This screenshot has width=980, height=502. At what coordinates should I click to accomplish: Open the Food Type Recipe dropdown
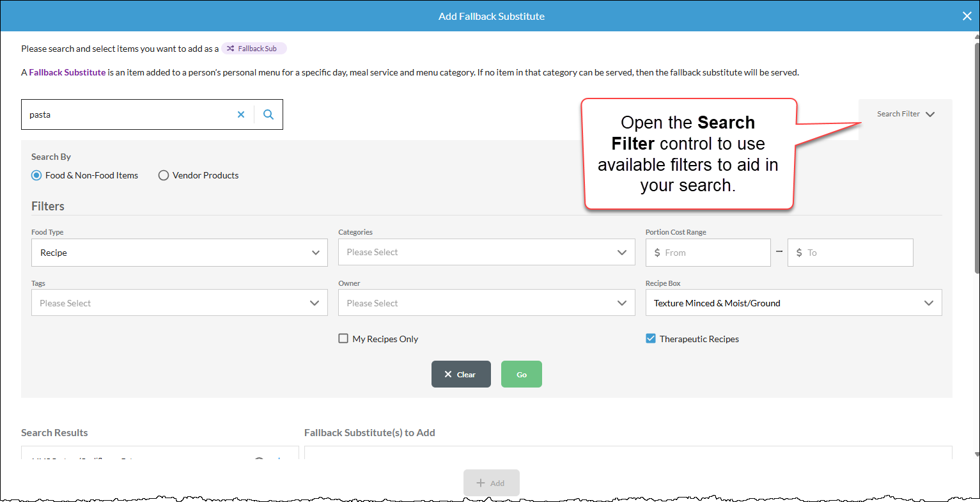click(x=180, y=253)
